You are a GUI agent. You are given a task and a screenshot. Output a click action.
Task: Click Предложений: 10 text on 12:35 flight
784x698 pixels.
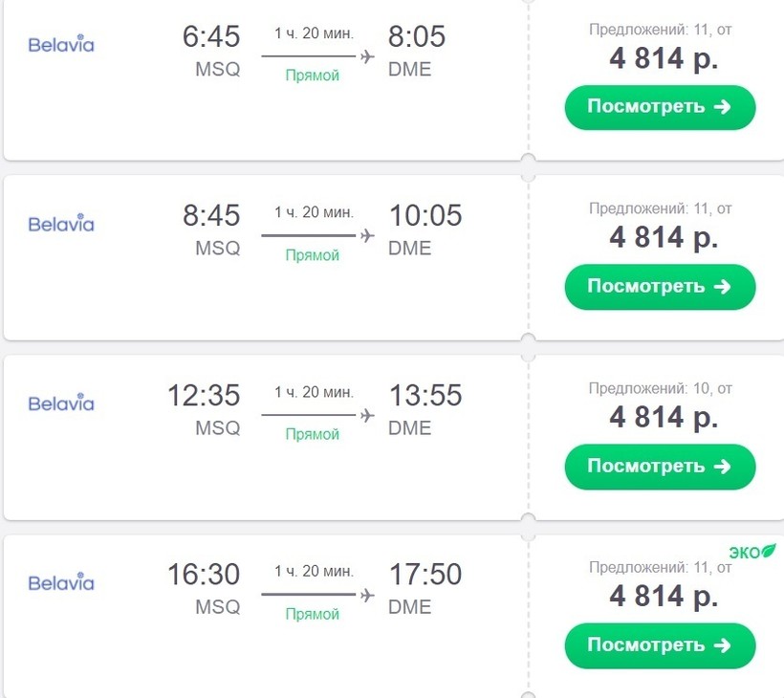tap(660, 388)
